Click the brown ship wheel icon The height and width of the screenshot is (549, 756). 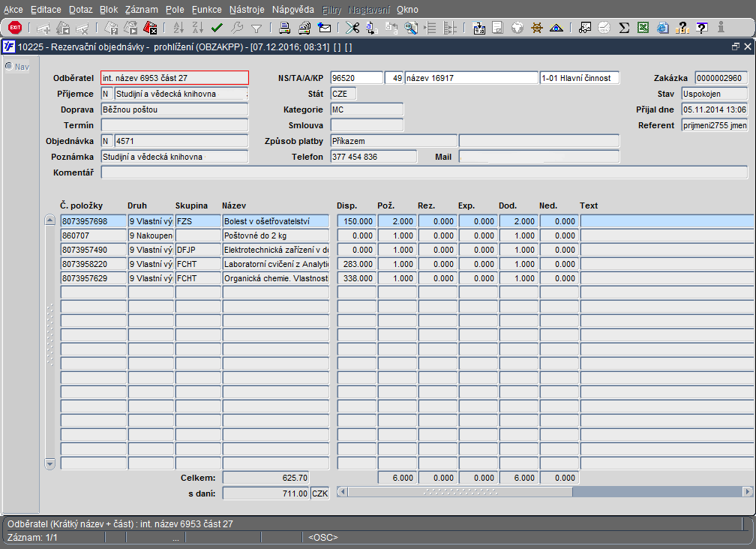coord(537,28)
